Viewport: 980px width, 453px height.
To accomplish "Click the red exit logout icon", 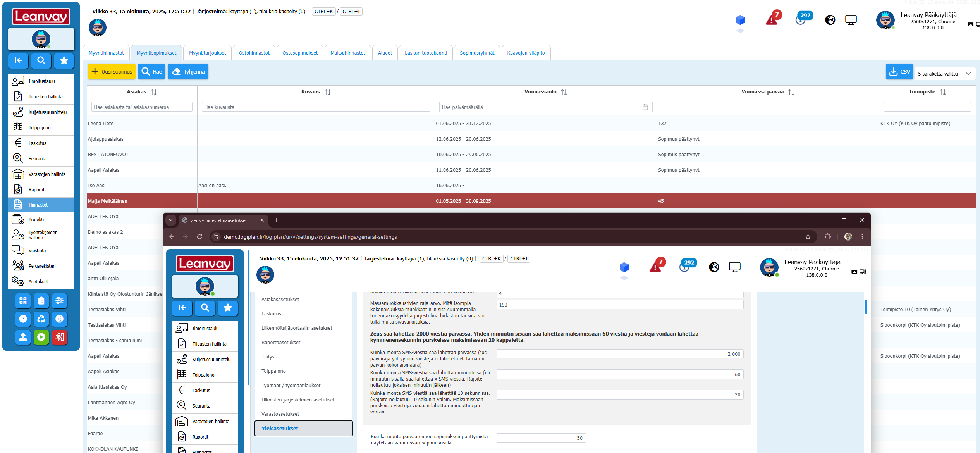I will [x=59, y=337].
